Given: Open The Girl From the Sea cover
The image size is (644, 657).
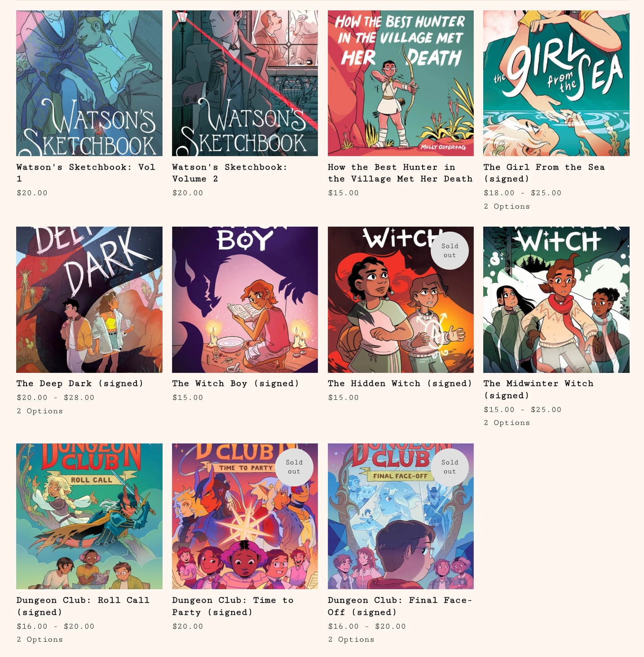Looking at the screenshot, I should (556, 83).
